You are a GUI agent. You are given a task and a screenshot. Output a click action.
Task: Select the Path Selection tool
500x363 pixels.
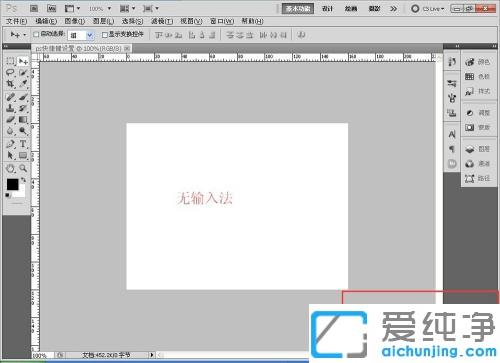coord(10,155)
